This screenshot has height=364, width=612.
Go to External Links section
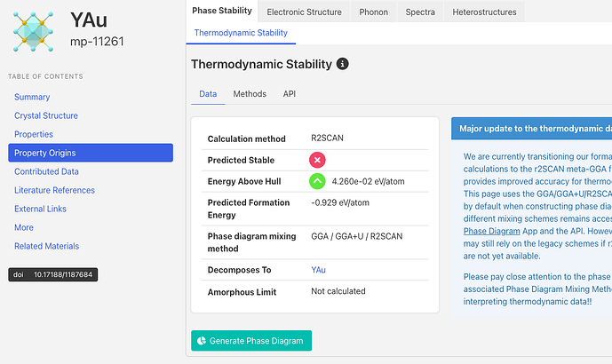[x=40, y=210]
